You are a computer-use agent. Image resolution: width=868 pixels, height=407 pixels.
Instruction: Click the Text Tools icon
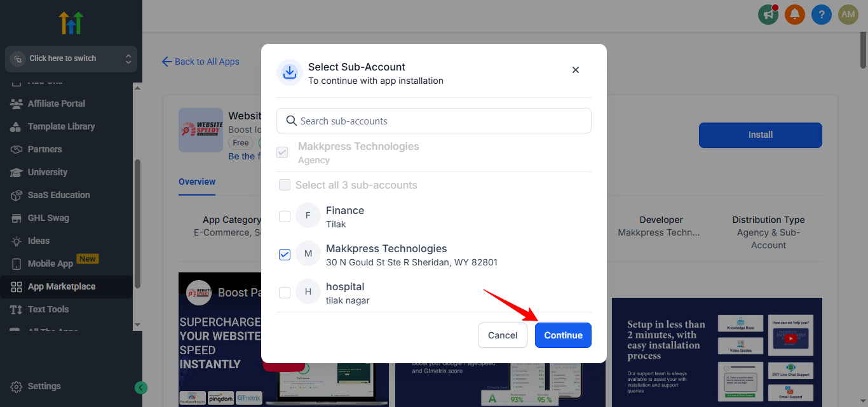17,309
